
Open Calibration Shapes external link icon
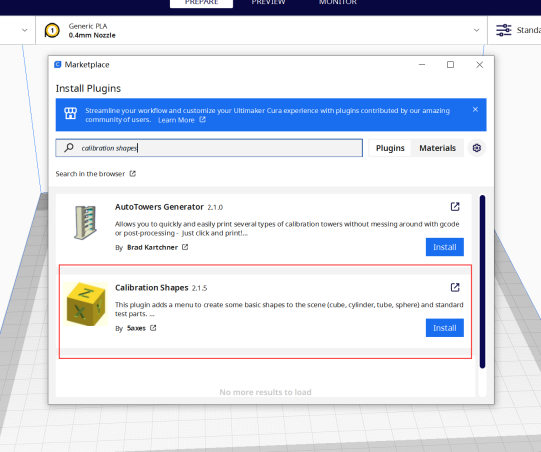click(x=455, y=287)
